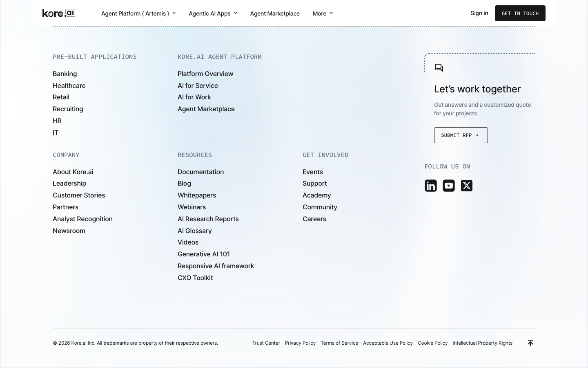Open the LinkedIn social icon
The height and width of the screenshot is (368, 588).
pyautogui.click(x=431, y=186)
